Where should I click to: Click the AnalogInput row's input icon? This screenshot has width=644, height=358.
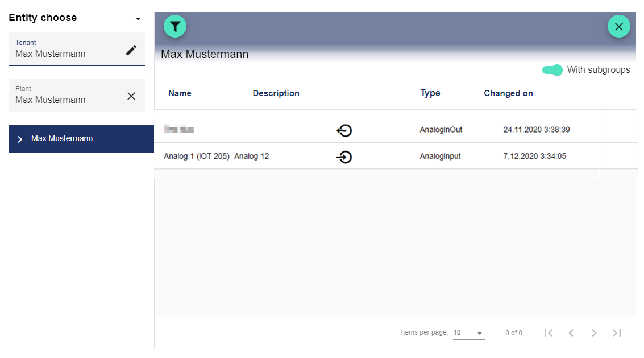344,157
